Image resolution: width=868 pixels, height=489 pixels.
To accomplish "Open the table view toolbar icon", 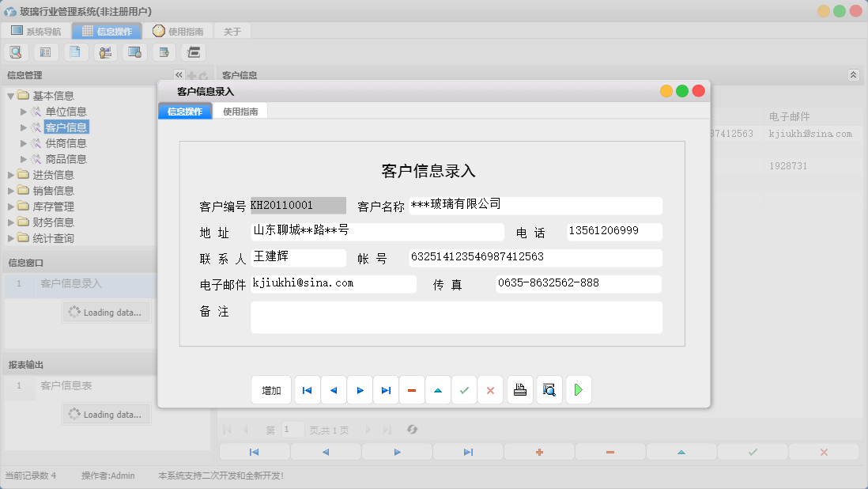I will [x=45, y=51].
